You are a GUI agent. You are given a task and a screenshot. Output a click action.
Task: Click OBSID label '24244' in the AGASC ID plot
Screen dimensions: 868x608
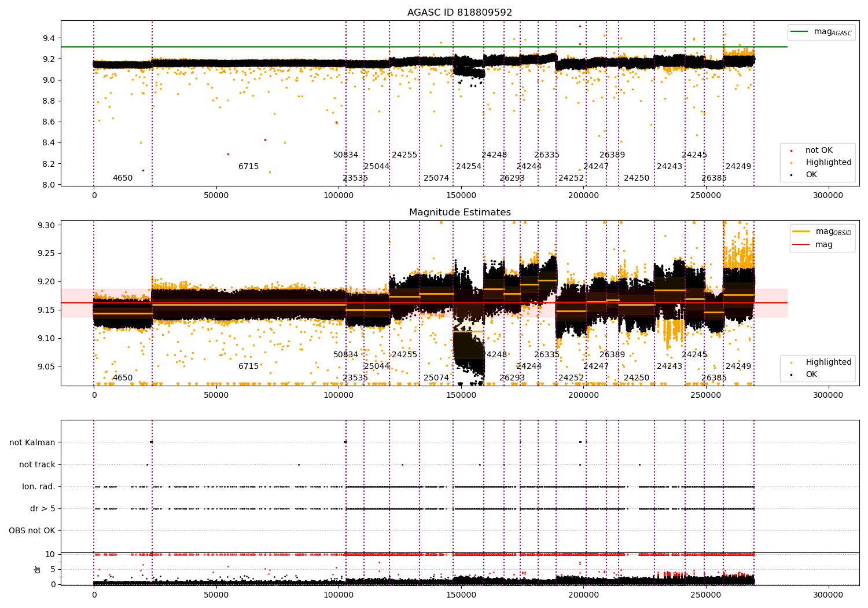[x=529, y=167]
